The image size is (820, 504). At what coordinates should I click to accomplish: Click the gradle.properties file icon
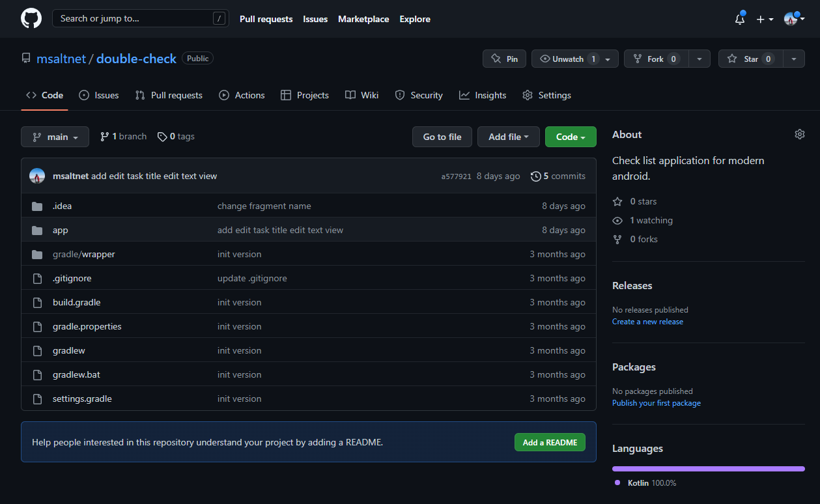click(37, 326)
